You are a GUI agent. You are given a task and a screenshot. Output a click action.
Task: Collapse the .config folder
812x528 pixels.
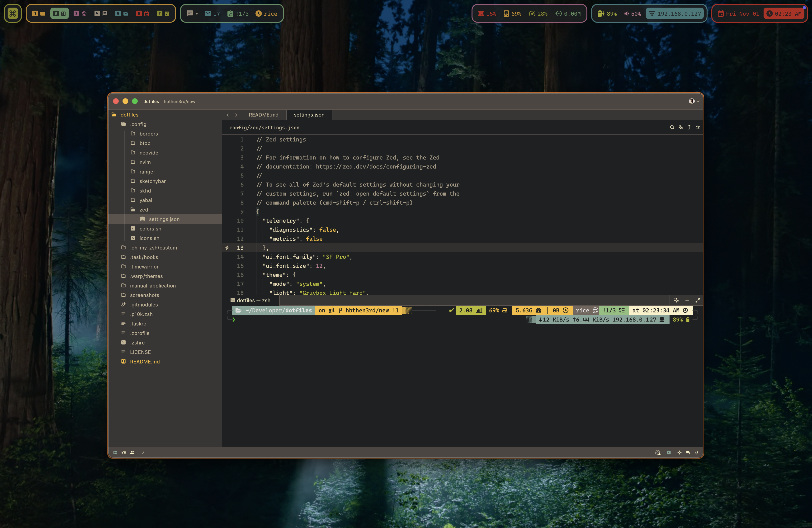(x=165, y=124)
